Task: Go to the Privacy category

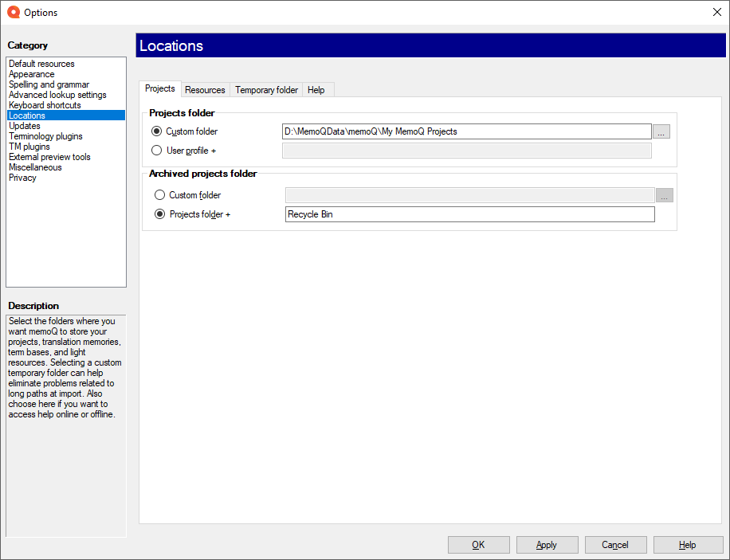Action: point(22,178)
